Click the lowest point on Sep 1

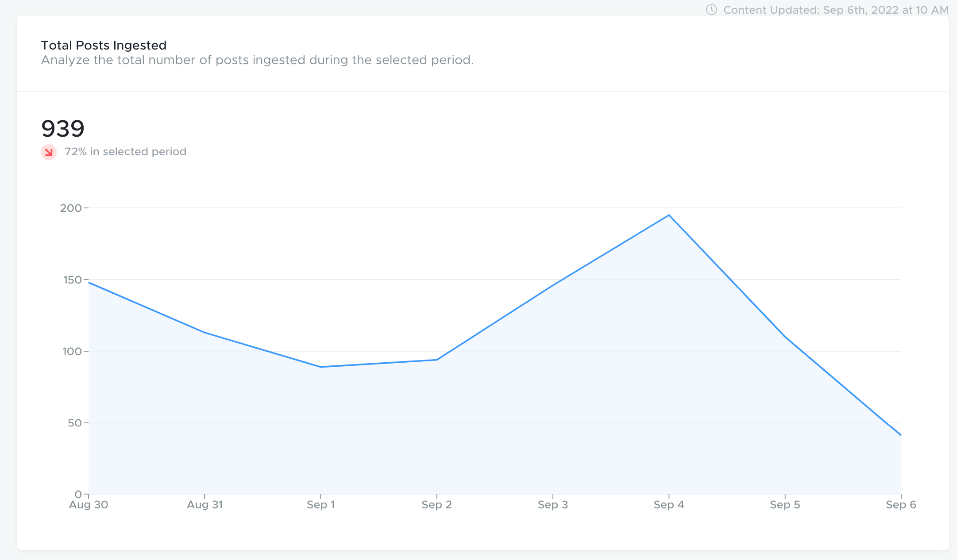[321, 367]
